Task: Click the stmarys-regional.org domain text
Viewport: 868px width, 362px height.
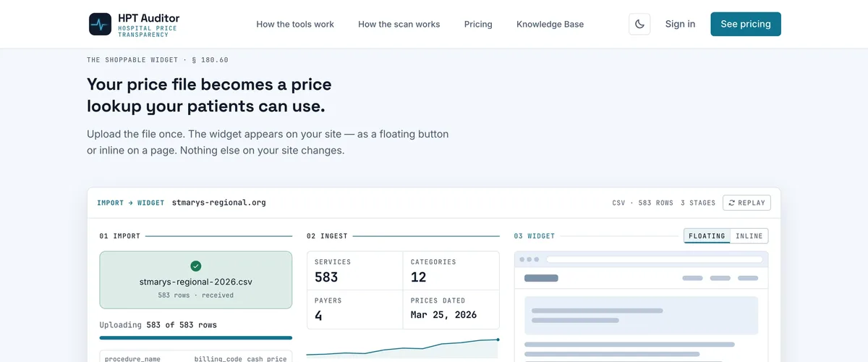Action: pos(219,203)
